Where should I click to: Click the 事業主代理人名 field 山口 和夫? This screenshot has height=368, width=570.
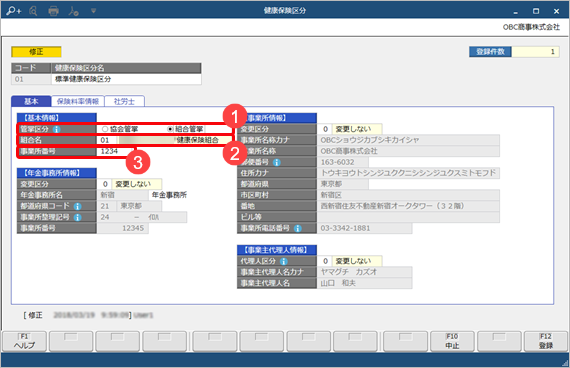click(x=364, y=283)
